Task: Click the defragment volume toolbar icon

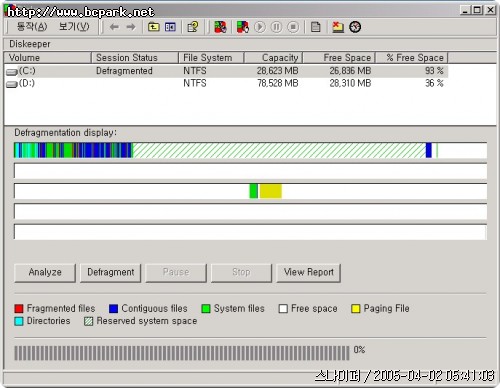Action: point(243,27)
